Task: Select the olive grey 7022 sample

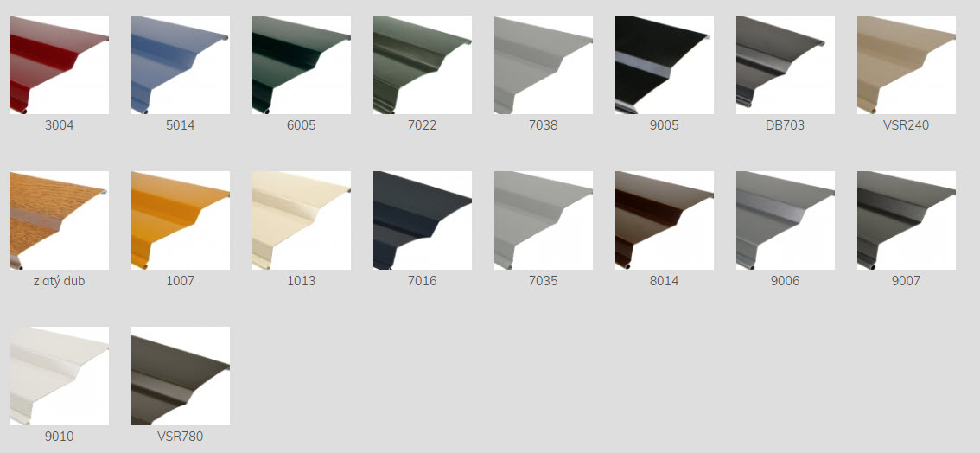Action: pos(423,65)
